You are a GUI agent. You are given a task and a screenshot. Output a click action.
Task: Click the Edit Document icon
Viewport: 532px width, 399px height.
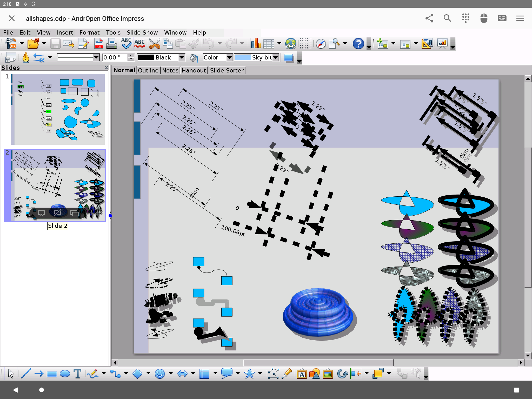pos(83,44)
